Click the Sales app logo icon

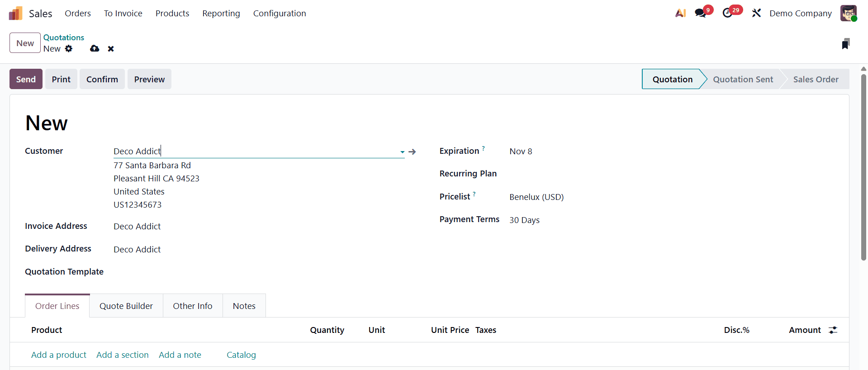(x=15, y=14)
